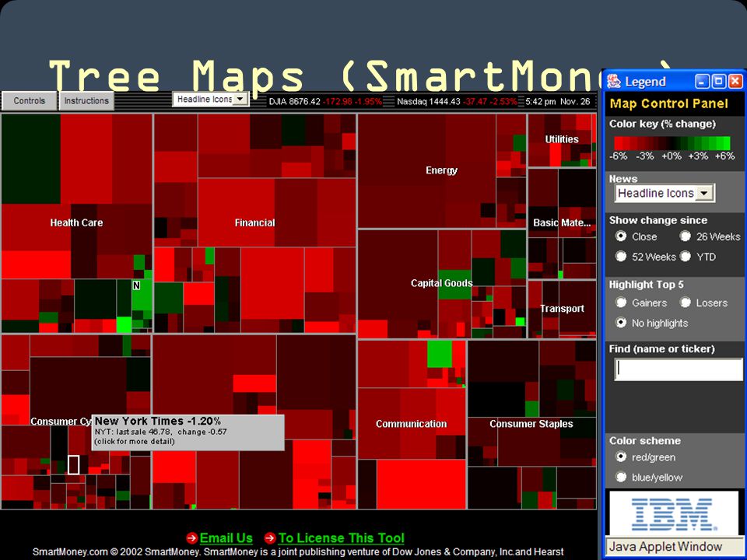Choose the No highlights option

tap(621, 323)
